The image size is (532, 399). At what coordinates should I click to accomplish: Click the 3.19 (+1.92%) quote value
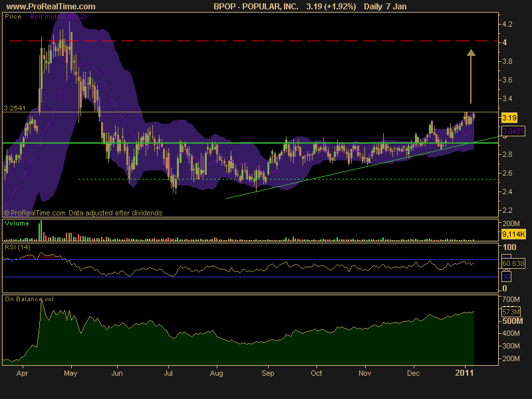331,7
